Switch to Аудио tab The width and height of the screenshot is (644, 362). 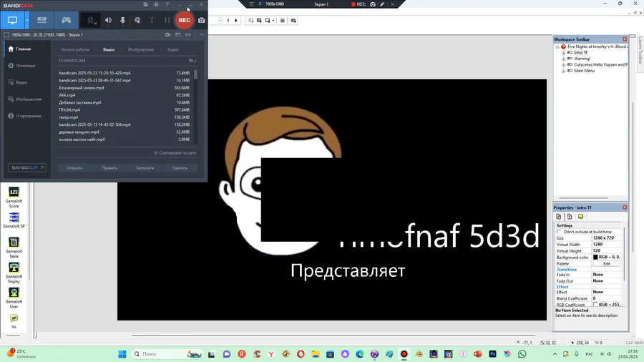pos(173,49)
